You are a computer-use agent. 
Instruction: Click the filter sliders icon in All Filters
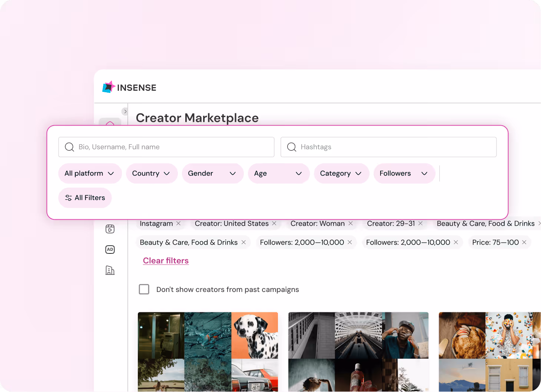pos(69,198)
